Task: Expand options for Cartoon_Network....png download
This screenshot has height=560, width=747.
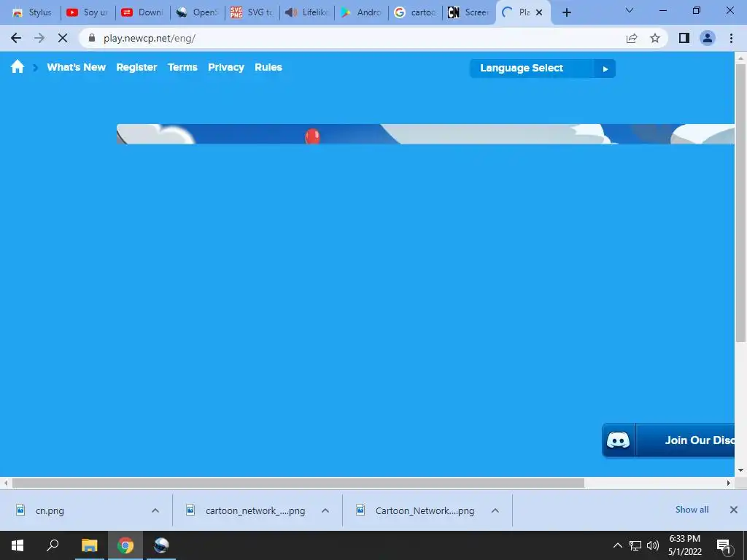Action: pyautogui.click(x=495, y=510)
